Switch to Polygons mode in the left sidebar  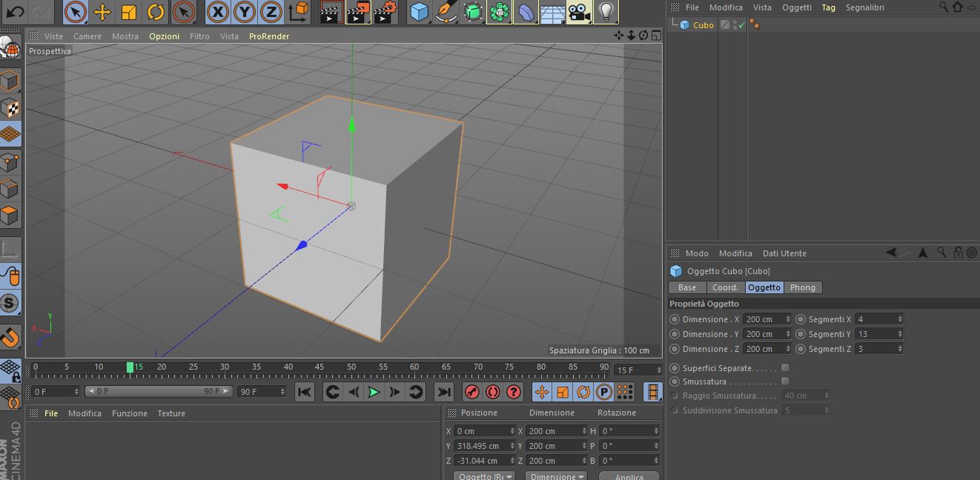pyautogui.click(x=10, y=215)
